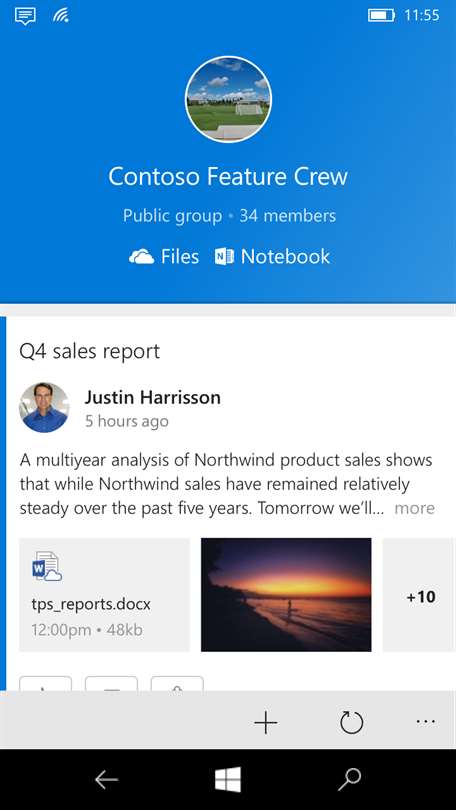Open the message notification icon in status bar
The image size is (456, 810).
(25, 16)
